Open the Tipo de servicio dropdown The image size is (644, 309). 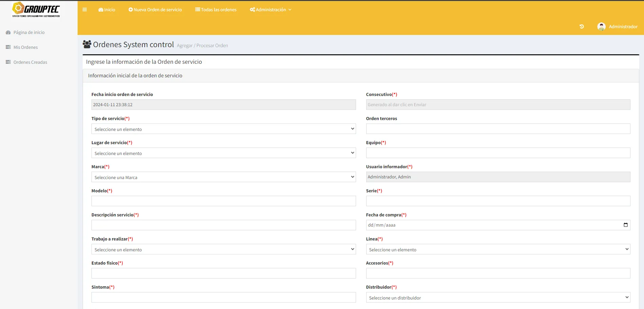coord(223,129)
